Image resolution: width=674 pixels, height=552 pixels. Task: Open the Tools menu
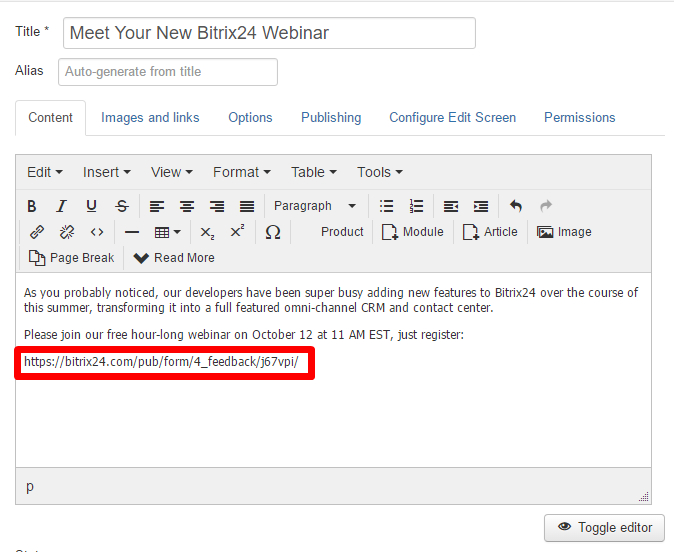pyautogui.click(x=380, y=172)
